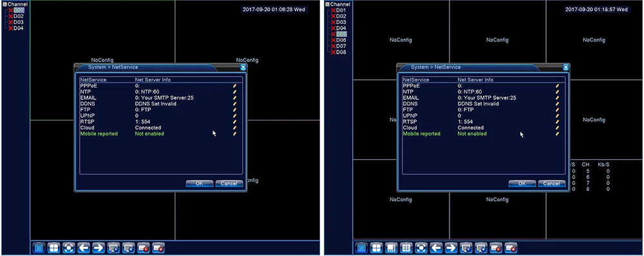
Task: Stop recording with red stop icon, right screen
Action: tap(511, 248)
